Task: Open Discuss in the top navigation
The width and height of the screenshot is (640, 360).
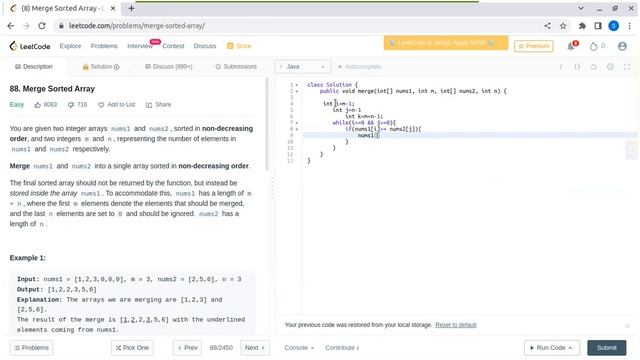Action: [x=204, y=46]
